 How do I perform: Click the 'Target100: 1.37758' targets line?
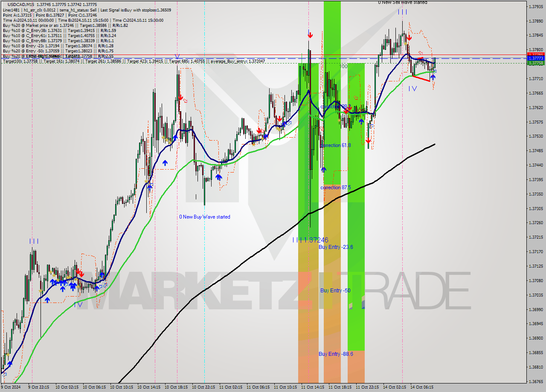tap(134, 61)
